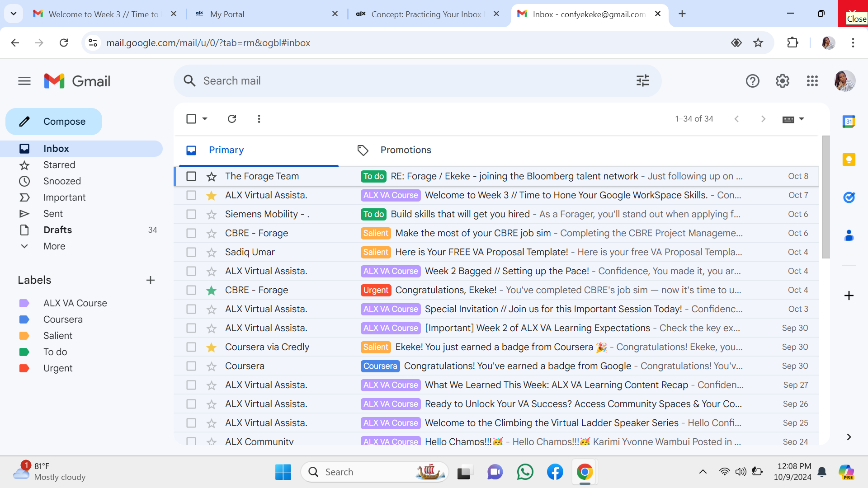Create a new label with the plus icon

(x=151, y=280)
